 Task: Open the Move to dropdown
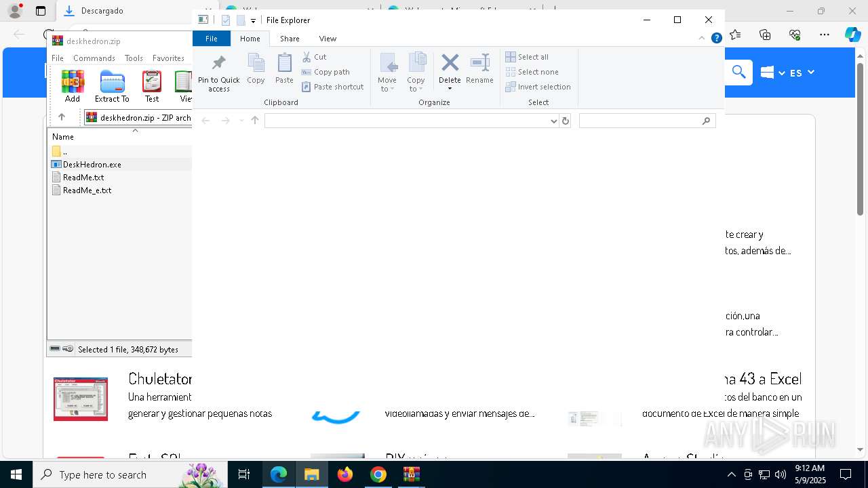click(387, 73)
